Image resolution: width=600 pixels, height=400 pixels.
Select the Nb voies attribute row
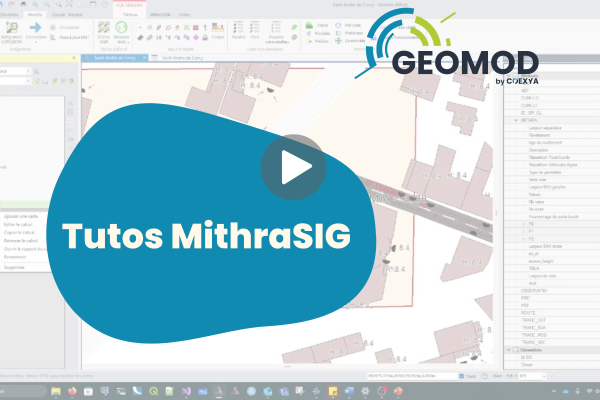coord(552,202)
